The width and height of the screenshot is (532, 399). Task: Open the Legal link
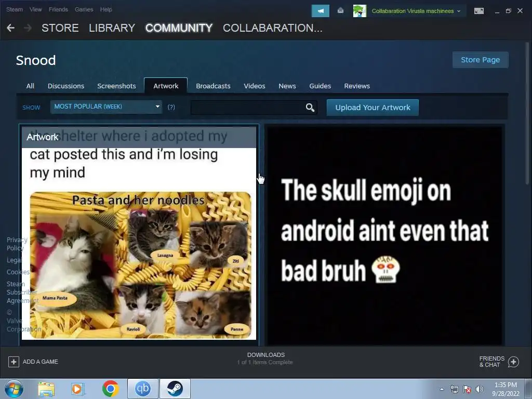pyautogui.click(x=14, y=260)
